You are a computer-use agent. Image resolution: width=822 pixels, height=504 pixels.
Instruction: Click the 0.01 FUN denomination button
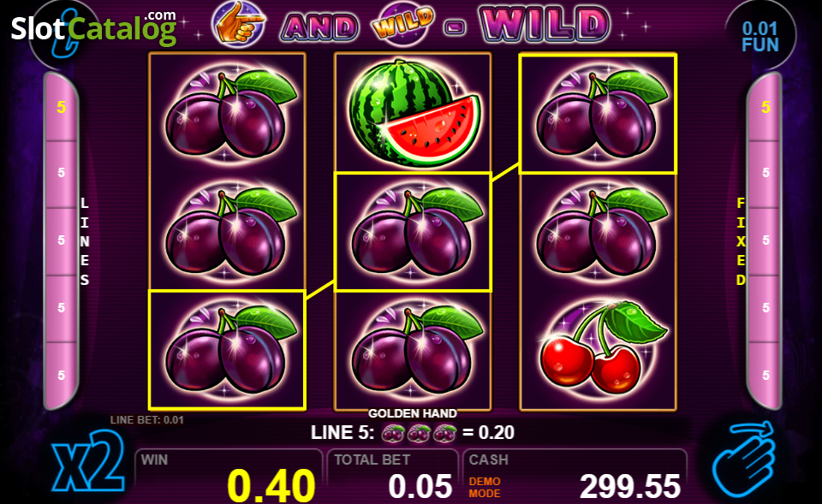[x=760, y=37]
